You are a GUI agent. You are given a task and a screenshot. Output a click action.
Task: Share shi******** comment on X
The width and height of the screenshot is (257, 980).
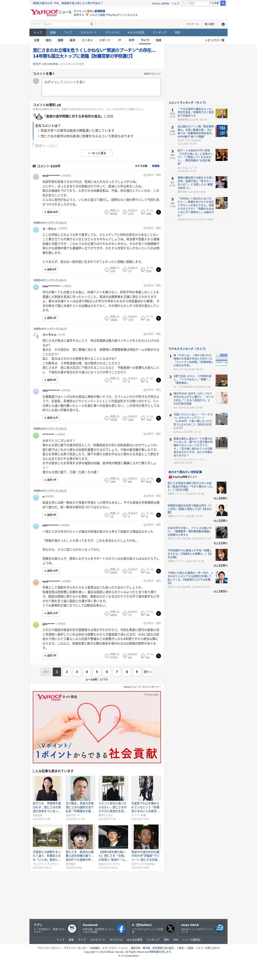(159, 571)
